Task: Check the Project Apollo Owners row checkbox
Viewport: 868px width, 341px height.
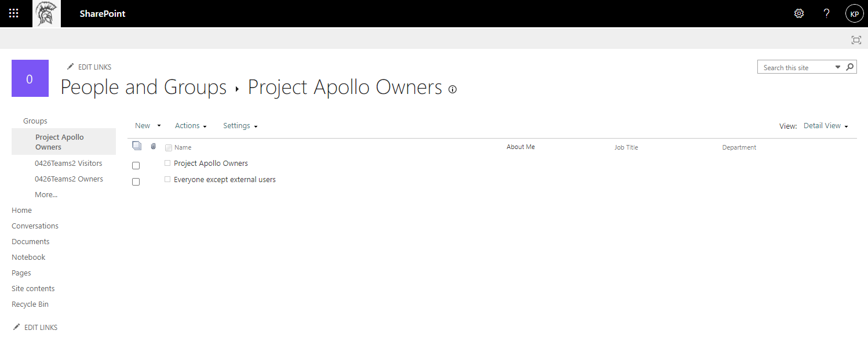Action: [x=136, y=165]
